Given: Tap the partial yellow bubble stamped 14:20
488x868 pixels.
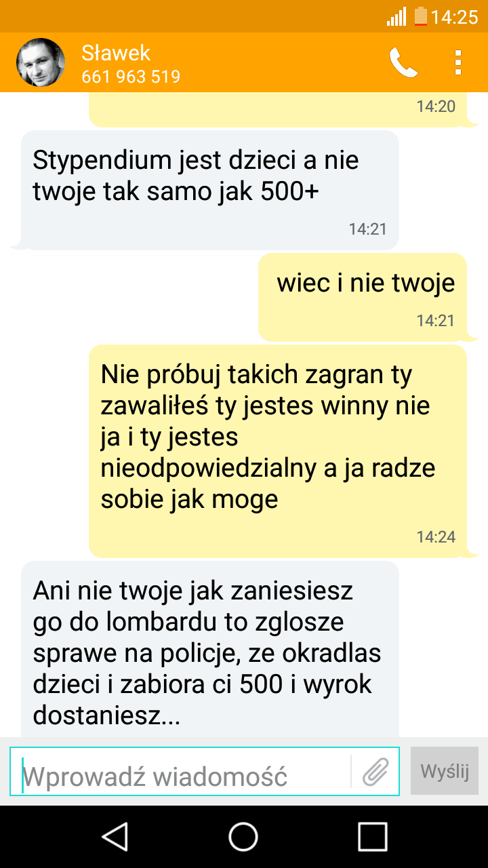Looking at the screenshot, I should coord(279,110).
